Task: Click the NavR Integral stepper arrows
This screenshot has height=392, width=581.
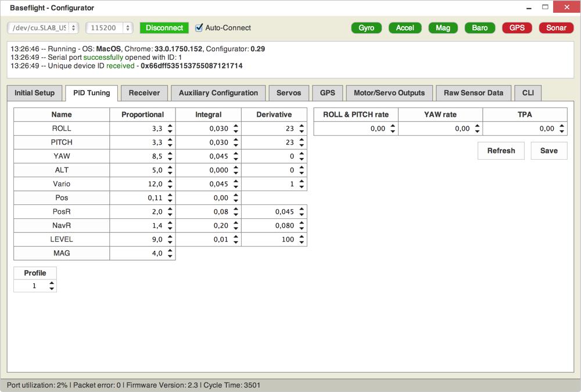Action: click(x=236, y=226)
